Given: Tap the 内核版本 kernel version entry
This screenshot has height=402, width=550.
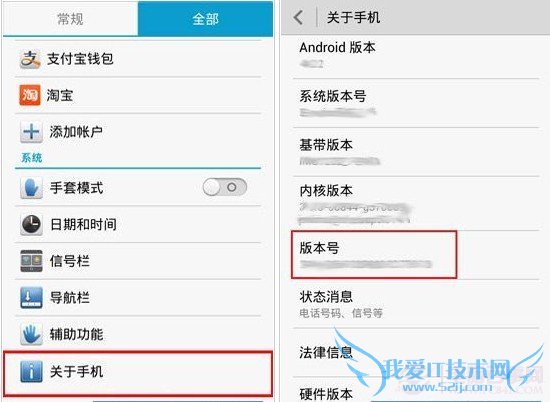Looking at the screenshot, I should tap(416, 203).
